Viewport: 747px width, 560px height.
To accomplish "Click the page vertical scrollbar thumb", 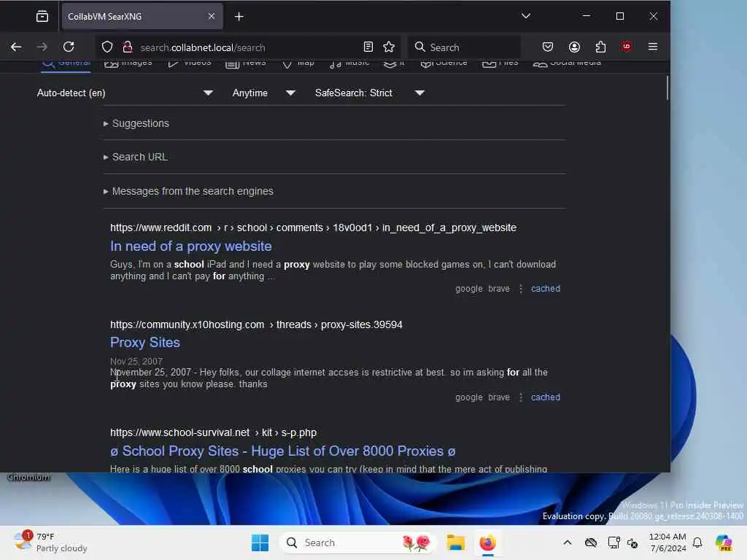I will pyautogui.click(x=667, y=88).
